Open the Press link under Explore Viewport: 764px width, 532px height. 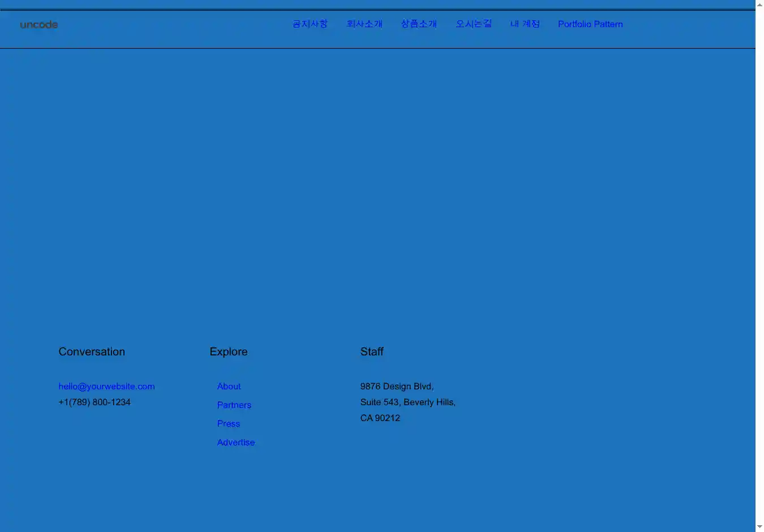coord(228,423)
